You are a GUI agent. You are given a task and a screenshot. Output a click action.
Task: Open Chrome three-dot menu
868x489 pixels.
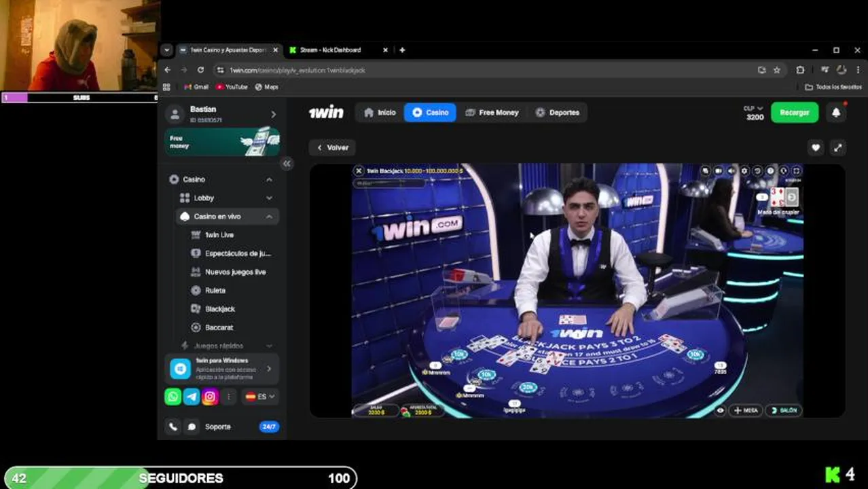coord(858,70)
